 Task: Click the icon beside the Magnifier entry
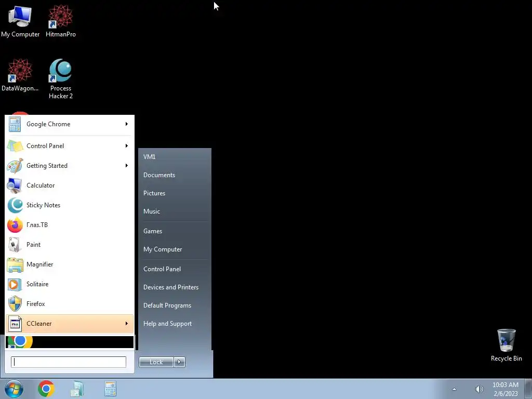pos(15,264)
